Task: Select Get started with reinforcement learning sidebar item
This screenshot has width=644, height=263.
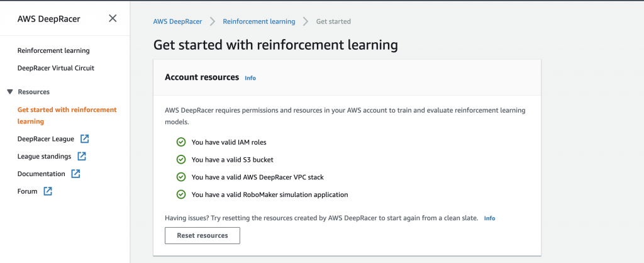Action: 67,116
